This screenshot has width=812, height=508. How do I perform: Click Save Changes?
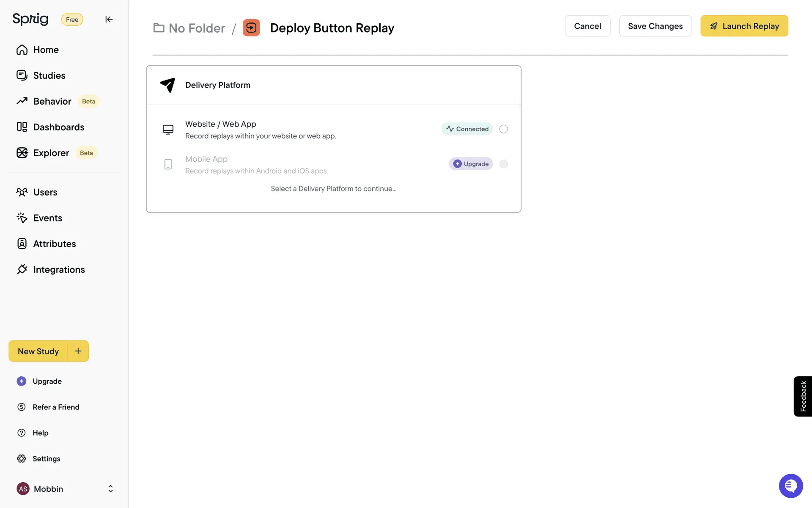click(655, 26)
